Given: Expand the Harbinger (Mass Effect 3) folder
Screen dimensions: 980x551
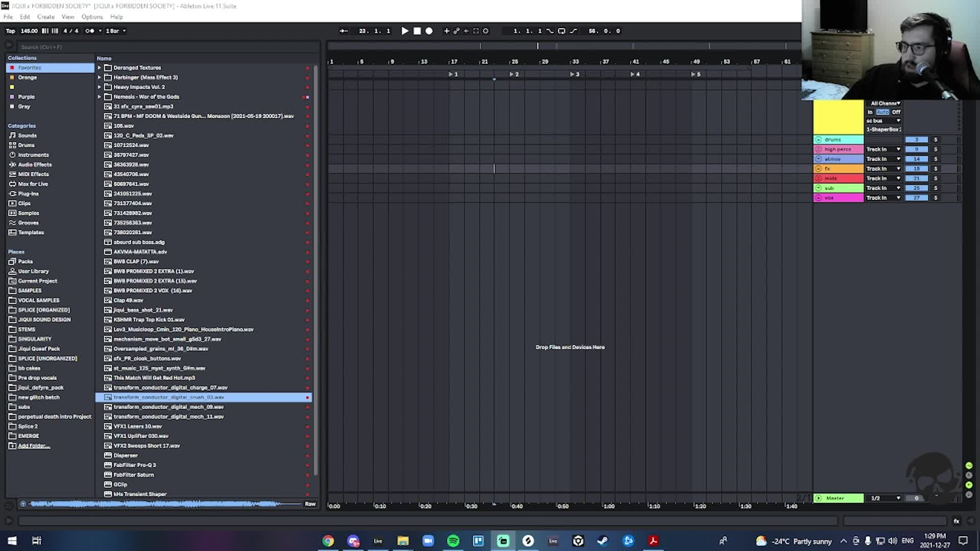Looking at the screenshot, I should [x=100, y=78].
